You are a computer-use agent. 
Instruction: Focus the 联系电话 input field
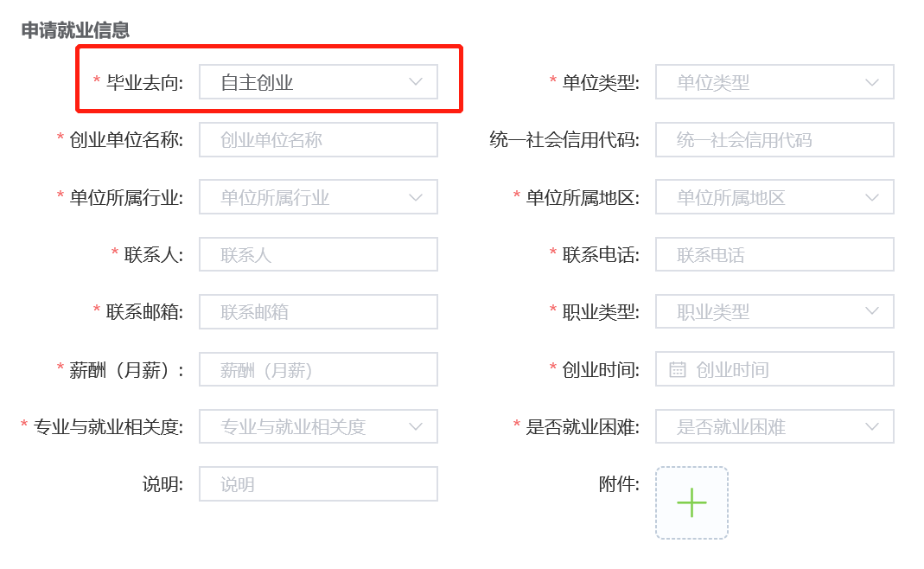coord(774,254)
